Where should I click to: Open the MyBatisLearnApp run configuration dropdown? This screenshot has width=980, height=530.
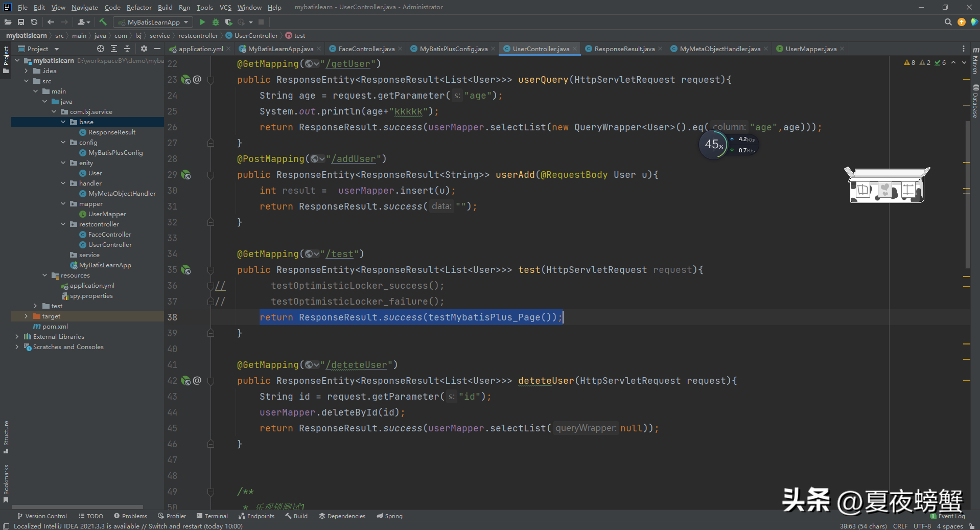153,22
